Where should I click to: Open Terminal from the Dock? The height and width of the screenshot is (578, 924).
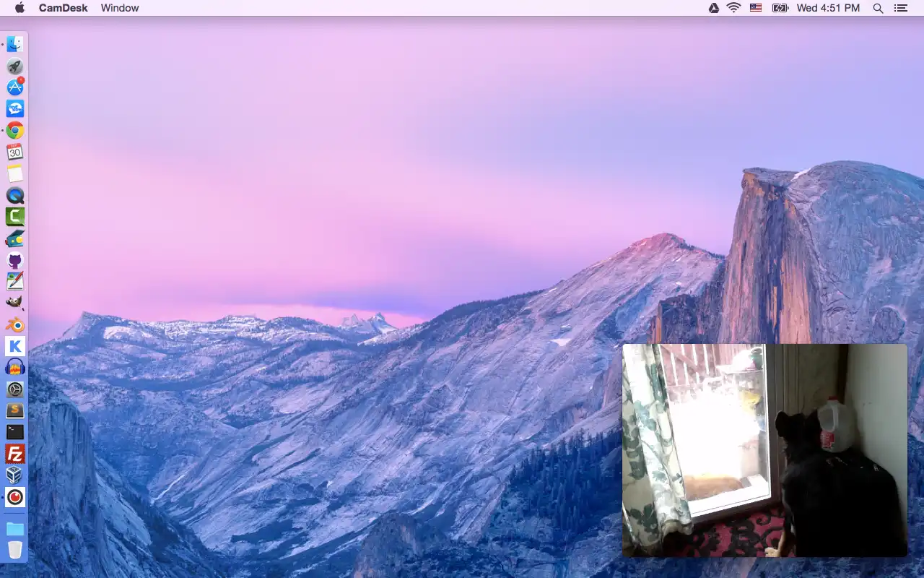coord(15,432)
